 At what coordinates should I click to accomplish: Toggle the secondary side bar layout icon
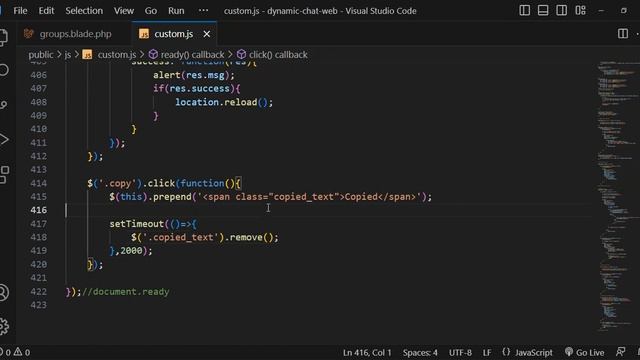(562, 11)
